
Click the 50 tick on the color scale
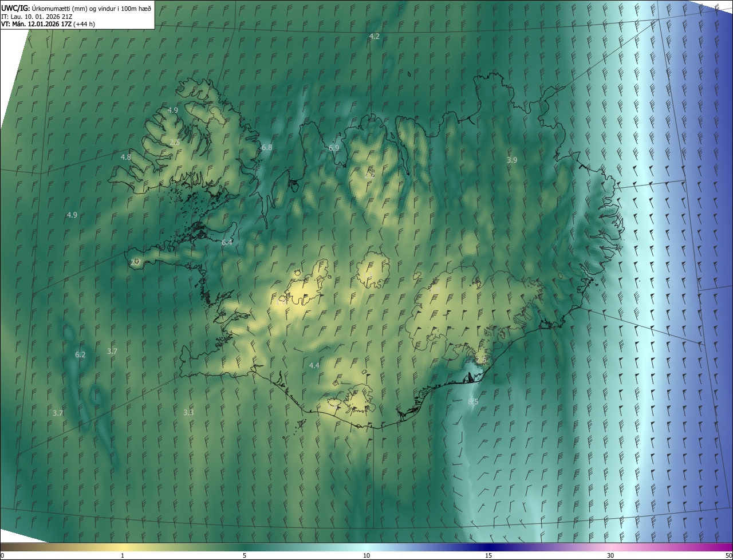[728, 555]
